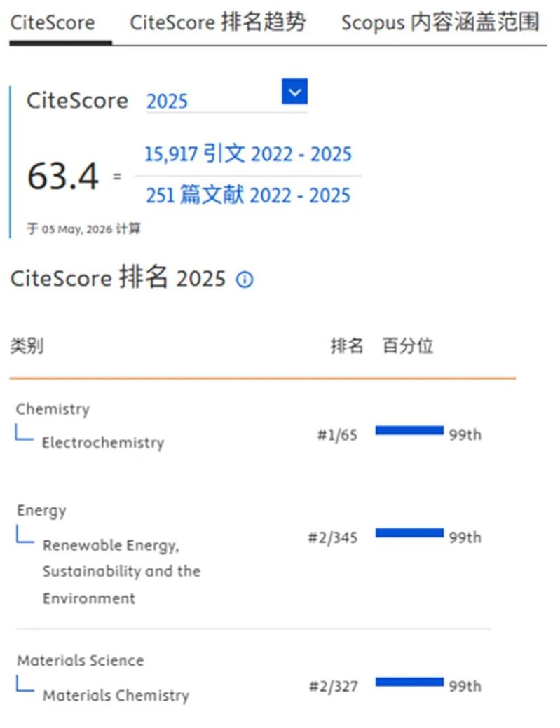The image size is (560, 728).
Task: Click the 百分位 column header
Action: [408, 345]
